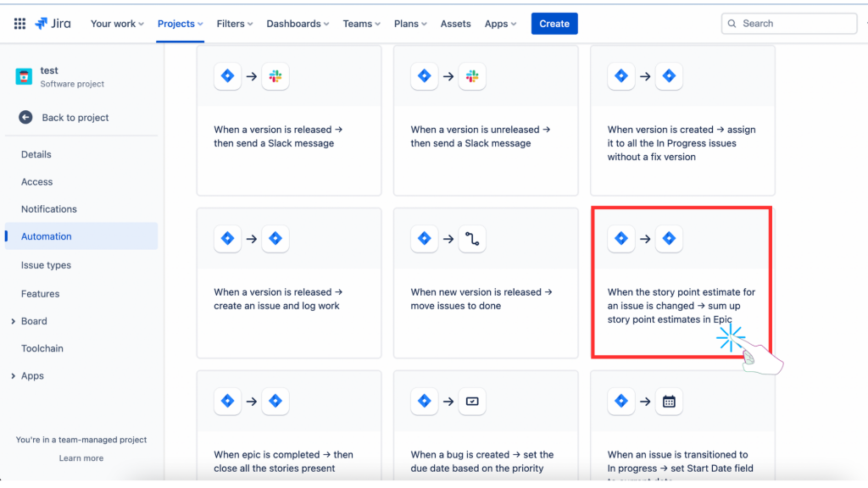Click the Jira logo
868x488 pixels.
click(53, 23)
